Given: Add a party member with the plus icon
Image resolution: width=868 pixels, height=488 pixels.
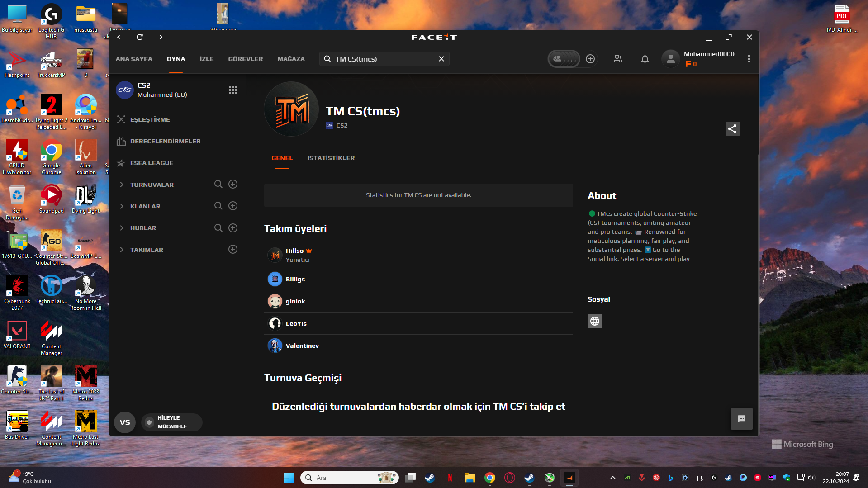Looking at the screenshot, I should pyautogui.click(x=590, y=59).
